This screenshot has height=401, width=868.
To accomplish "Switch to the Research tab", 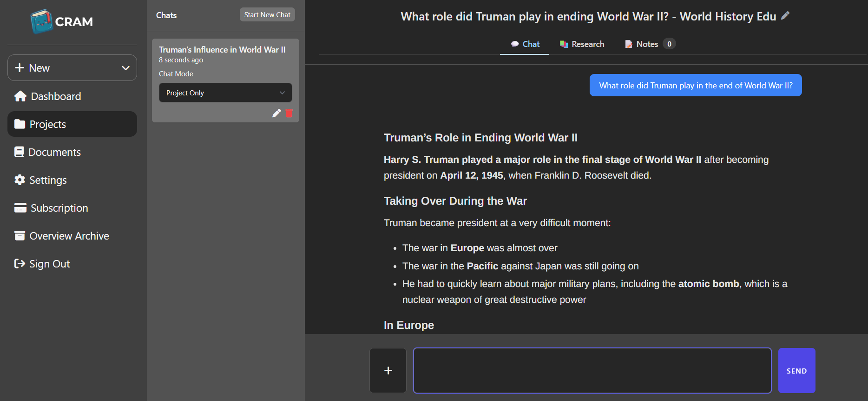I will coord(582,44).
